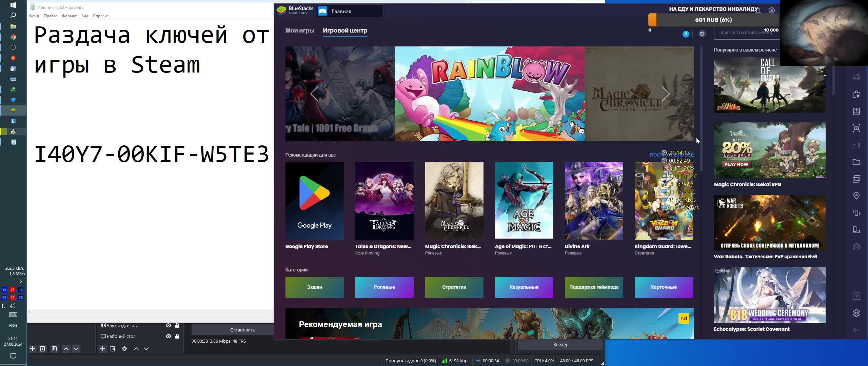The height and width of the screenshot is (366, 868).
Task: Click the set location pin icon
Action: (856, 196)
